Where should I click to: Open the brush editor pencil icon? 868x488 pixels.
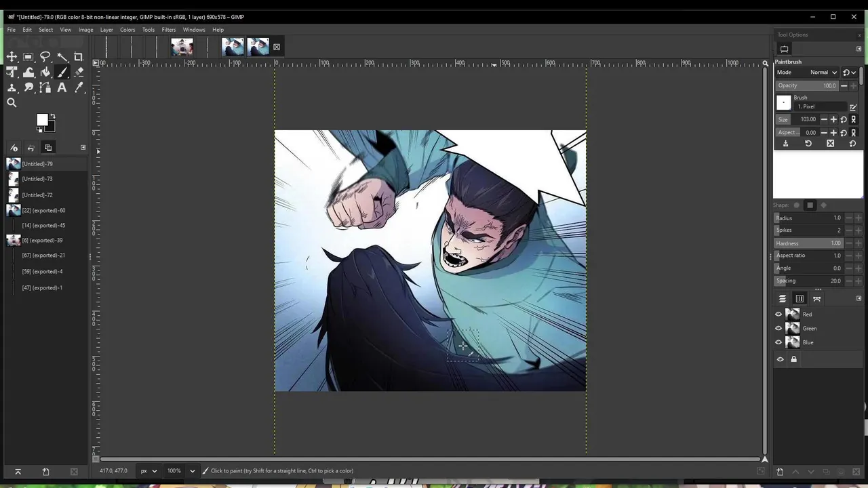coord(853,107)
